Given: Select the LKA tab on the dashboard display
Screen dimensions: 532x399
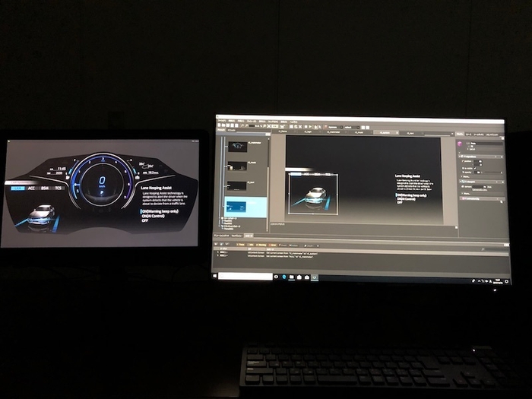Looking at the screenshot, I should pos(17,188).
